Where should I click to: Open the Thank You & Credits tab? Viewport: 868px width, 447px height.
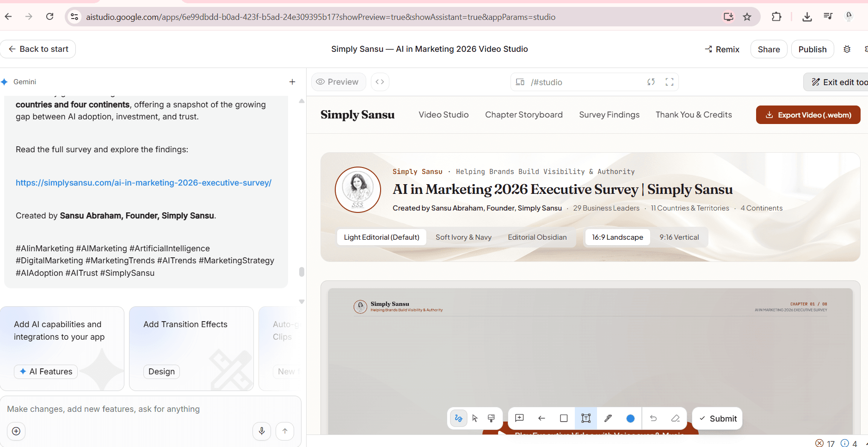pos(694,115)
